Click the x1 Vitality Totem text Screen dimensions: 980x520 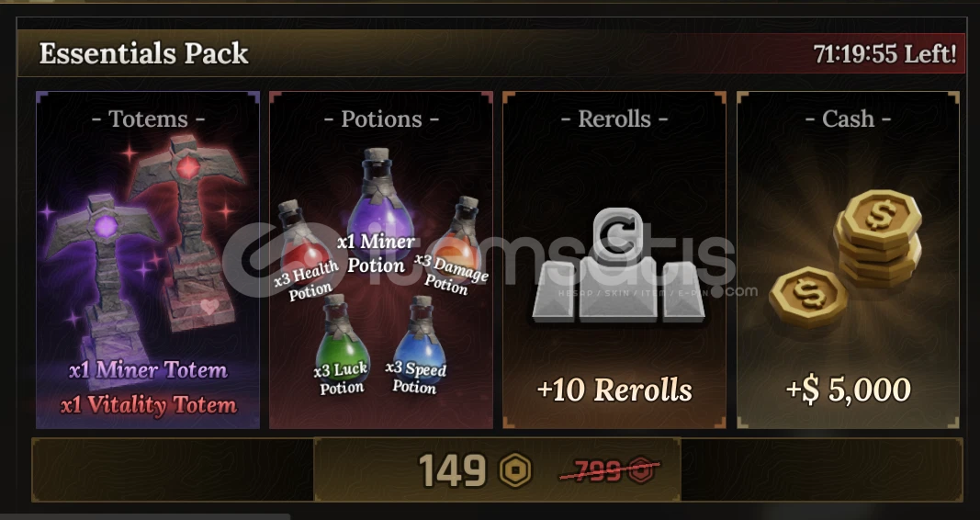coord(149,406)
